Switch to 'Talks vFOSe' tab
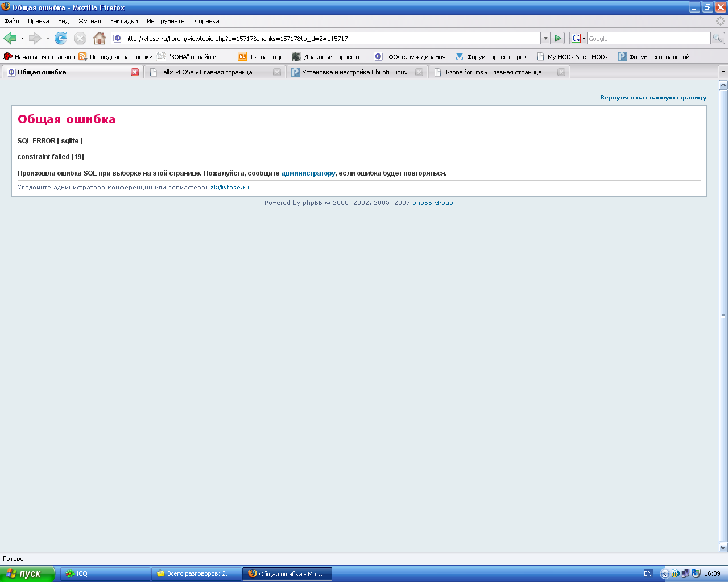728x582 pixels. (206, 72)
